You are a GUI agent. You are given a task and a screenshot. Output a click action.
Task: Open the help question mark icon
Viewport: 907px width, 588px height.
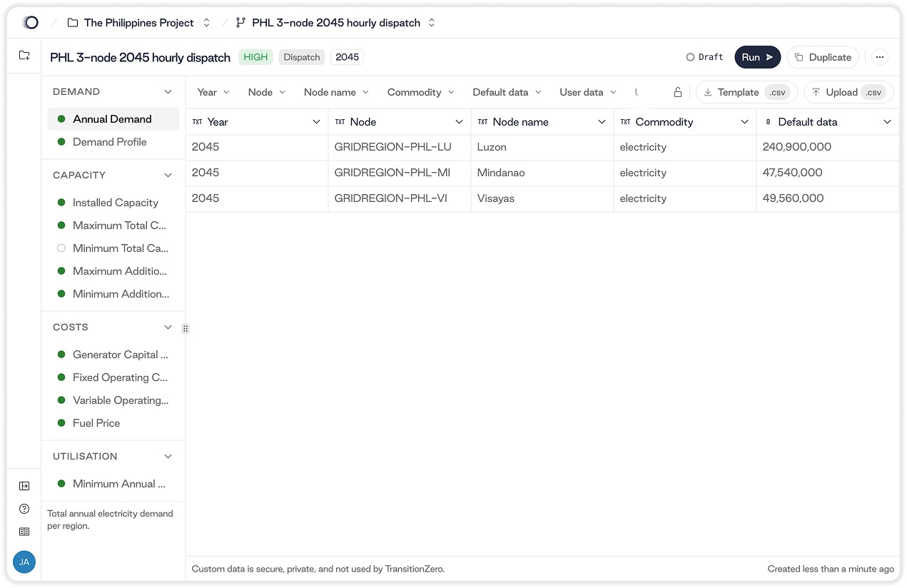pyautogui.click(x=24, y=509)
